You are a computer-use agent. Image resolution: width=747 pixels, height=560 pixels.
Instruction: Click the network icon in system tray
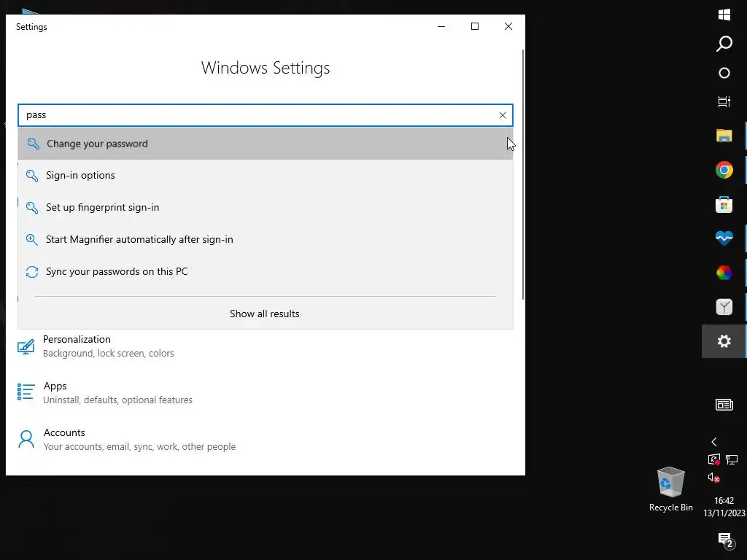pyautogui.click(x=732, y=459)
